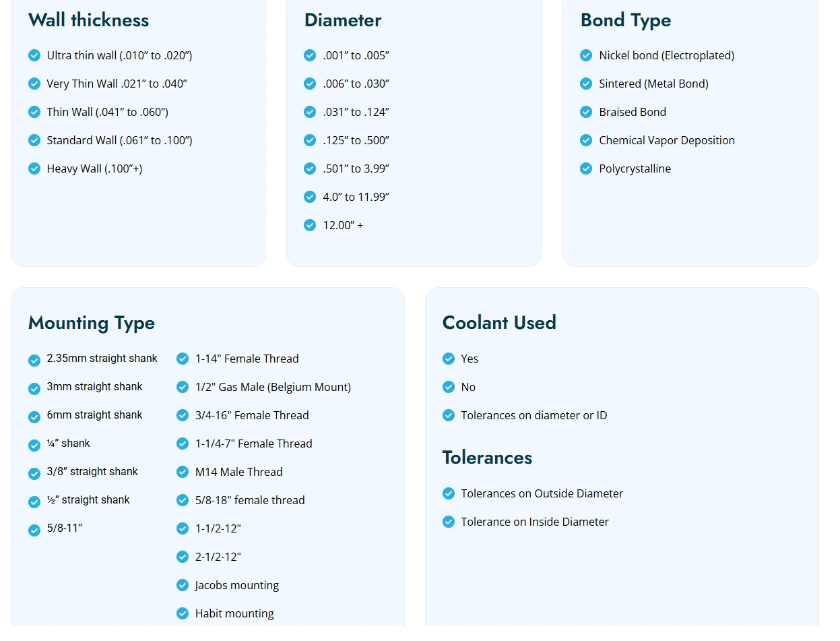This screenshot has width=840, height=641.
Task: Click check icon next to 2.35mm straight shank
Action: [34, 361]
